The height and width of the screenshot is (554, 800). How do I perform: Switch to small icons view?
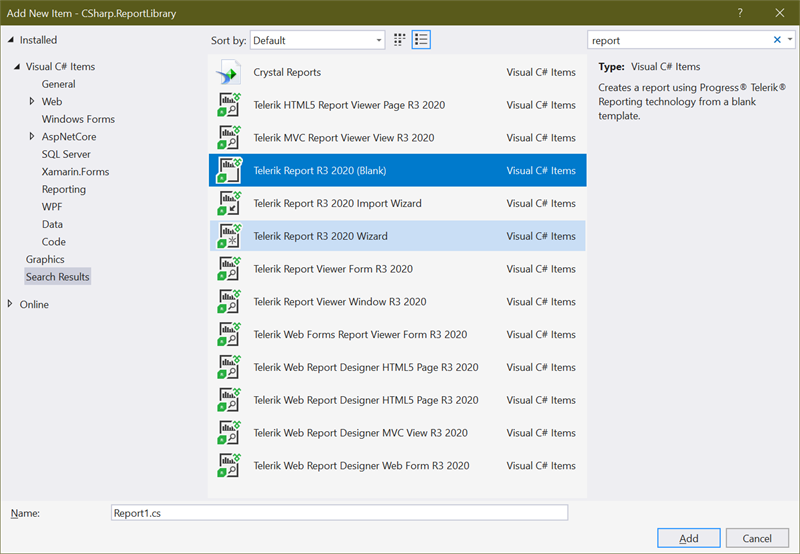[x=399, y=40]
